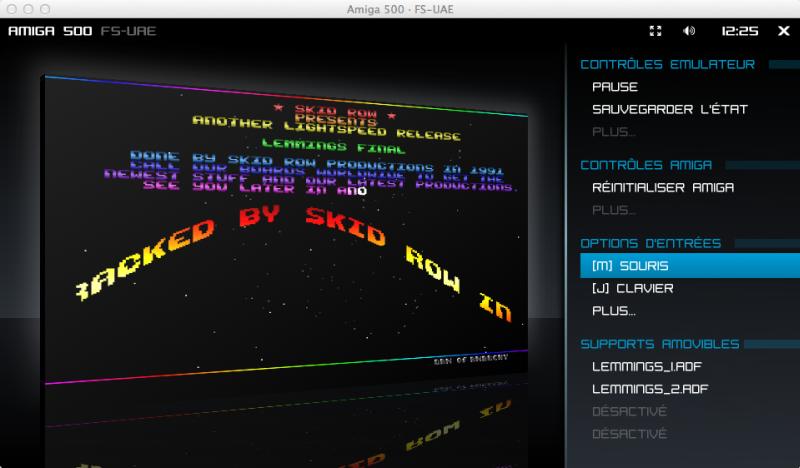Viewport: 800px width, 468px height.
Task: Click the emulated Amiga screen
Action: tap(285, 230)
